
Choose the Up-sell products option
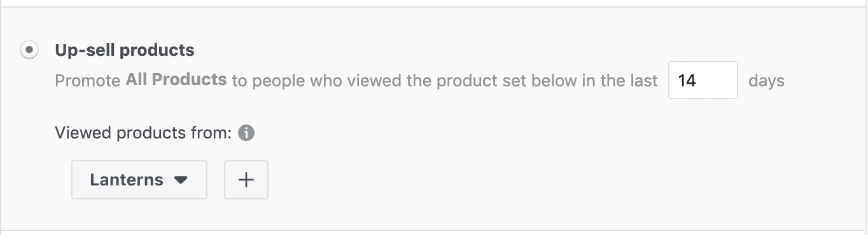click(29, 50)
